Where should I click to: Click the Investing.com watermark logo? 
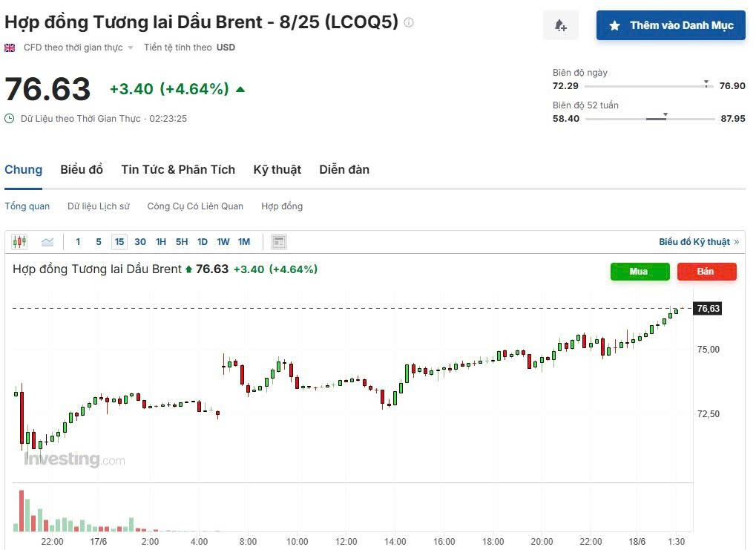click(74, 459)
